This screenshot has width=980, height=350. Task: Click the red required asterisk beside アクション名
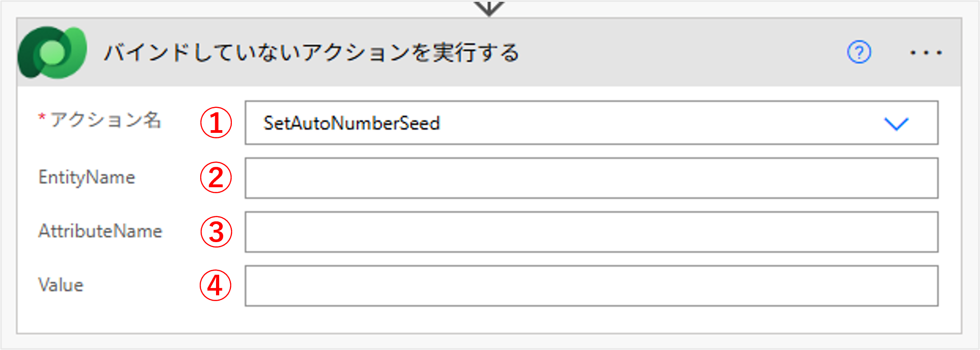(42, 117)
